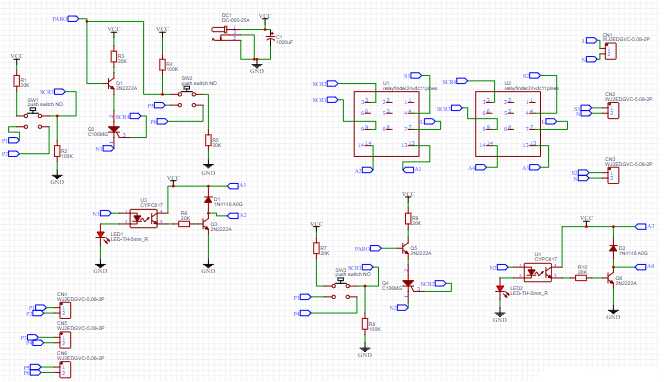Click the '1000uF' value label of C1

pos(285,42)
